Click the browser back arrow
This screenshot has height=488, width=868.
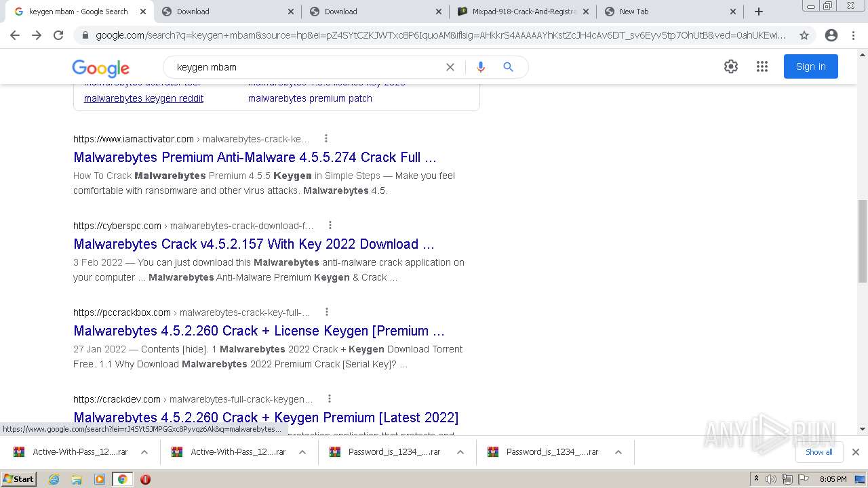coord(15,35)
